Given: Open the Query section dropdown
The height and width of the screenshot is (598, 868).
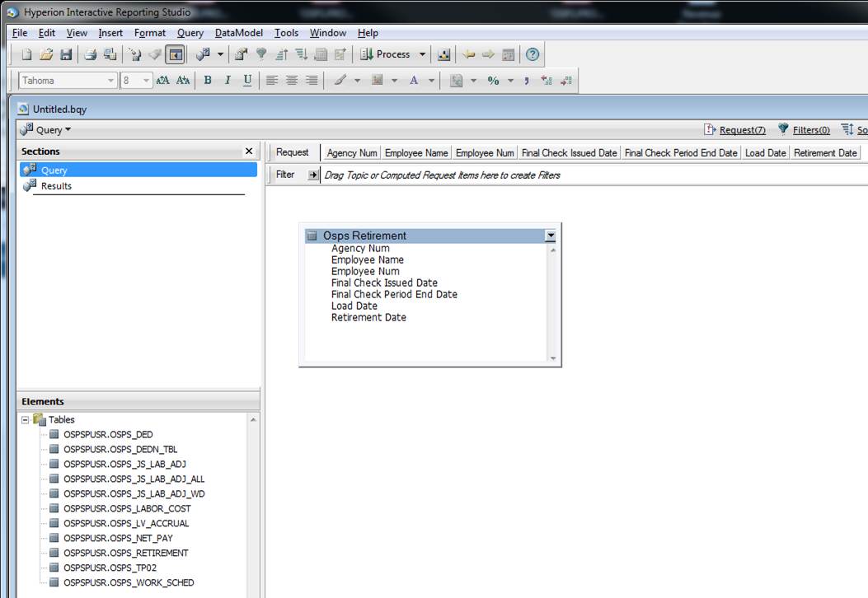Looking at the screenshot, I should 46,130.
